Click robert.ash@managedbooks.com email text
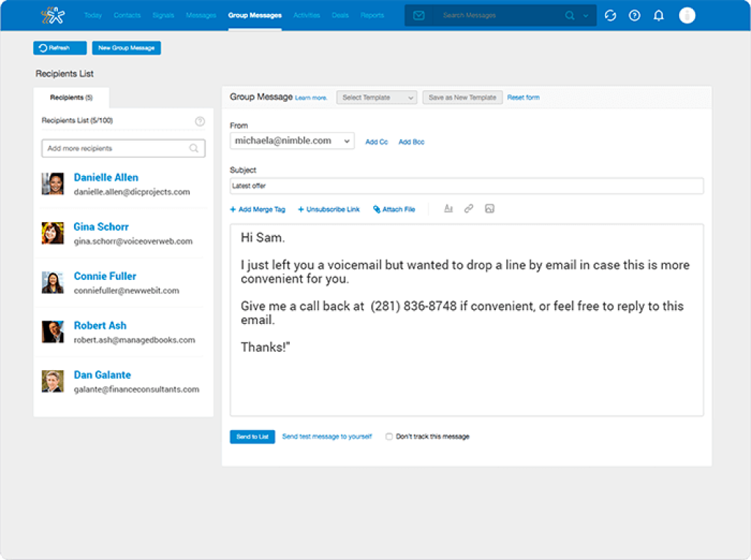 click(x=134, y=340)
